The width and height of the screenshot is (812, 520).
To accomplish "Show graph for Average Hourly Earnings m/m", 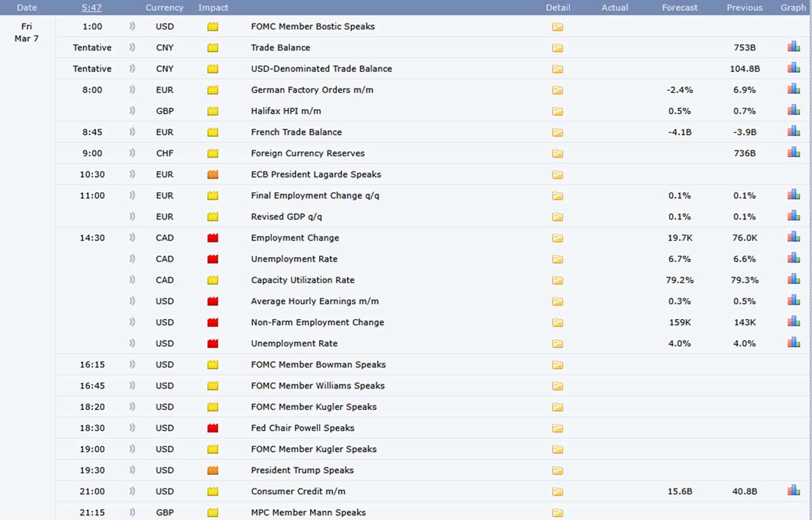I will tap(794, 301).
